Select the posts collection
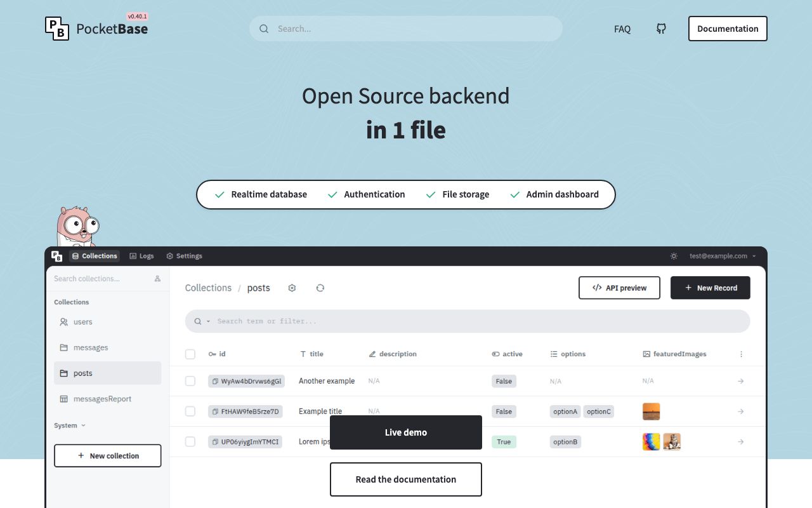 pyautogui.click(x=108, y=373)
